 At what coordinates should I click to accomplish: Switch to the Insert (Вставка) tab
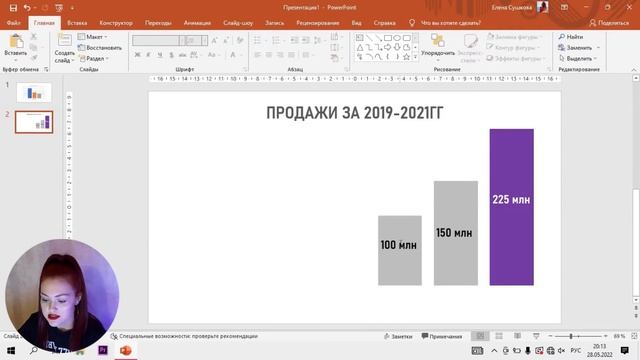pyautogui.click(x=77, y=23)
